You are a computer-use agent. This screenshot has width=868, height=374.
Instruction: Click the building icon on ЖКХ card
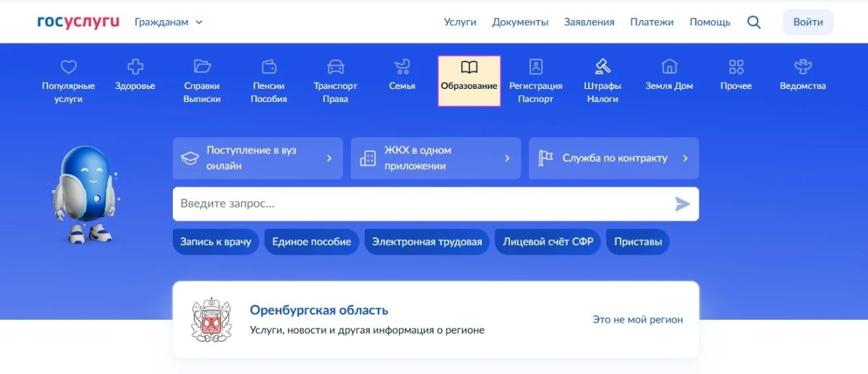(x=367, y=158)
